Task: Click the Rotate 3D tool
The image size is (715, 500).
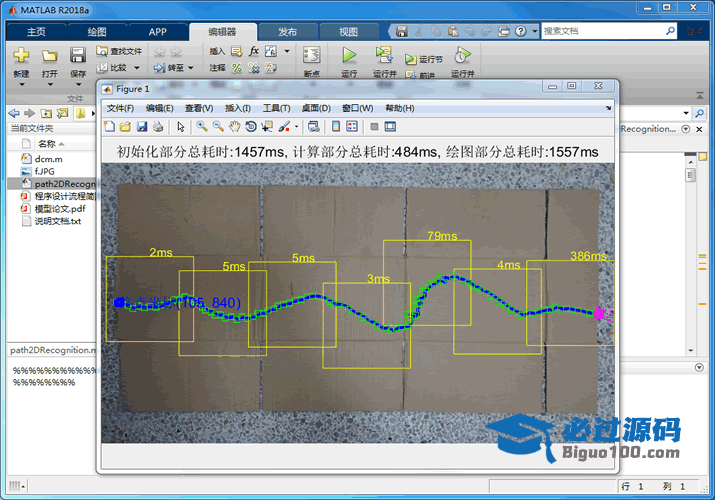Action: (251, 127)
